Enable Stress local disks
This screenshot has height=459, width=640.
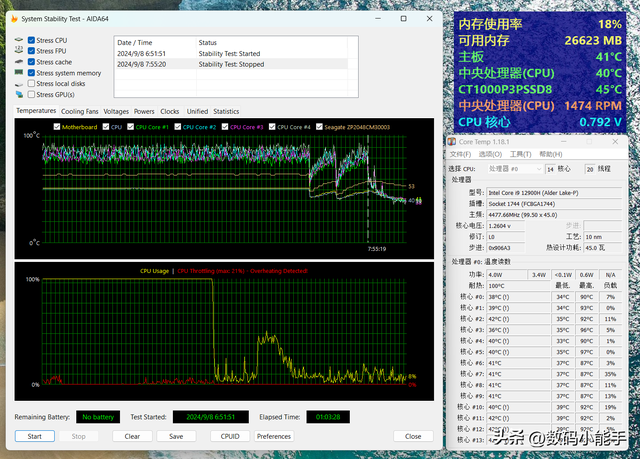point(31,83)
